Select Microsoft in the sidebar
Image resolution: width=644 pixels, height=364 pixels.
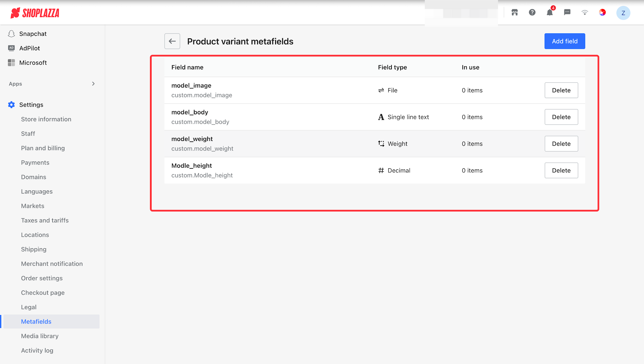[33, 62]
